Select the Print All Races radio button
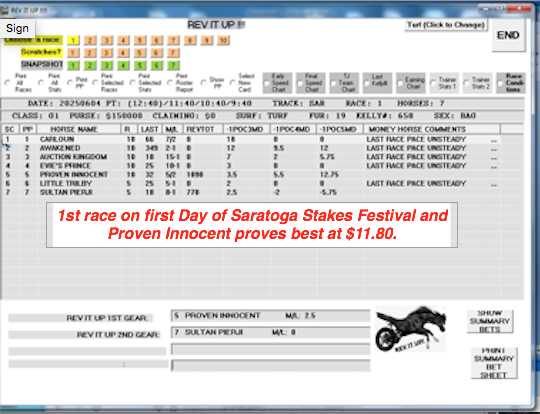 click(x=8, y=83)
